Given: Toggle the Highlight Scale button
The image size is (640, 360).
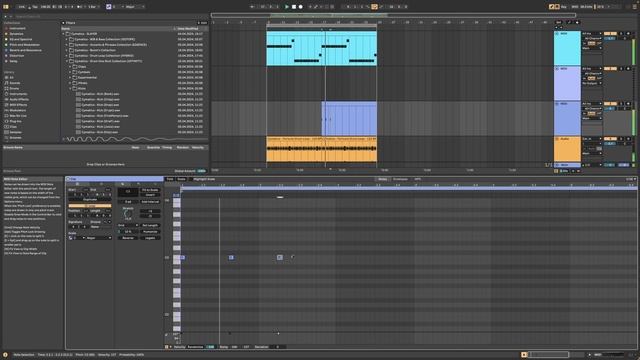Looking at the screenshot, I should [x=204, y=179].
